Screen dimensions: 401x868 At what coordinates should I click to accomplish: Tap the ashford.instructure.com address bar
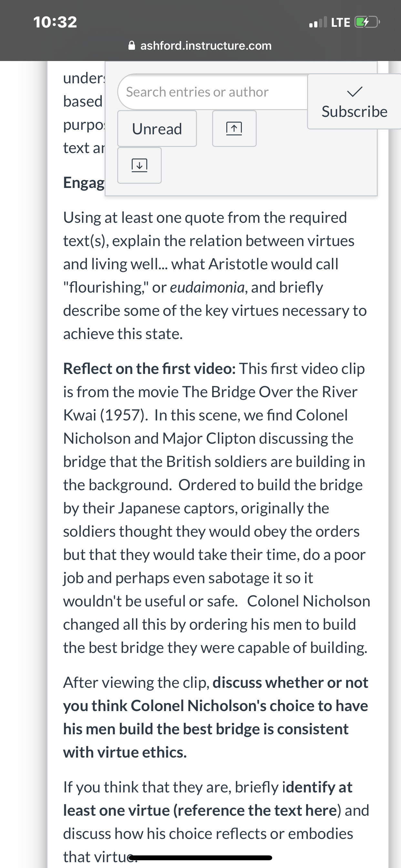click(x=200, y=45)
